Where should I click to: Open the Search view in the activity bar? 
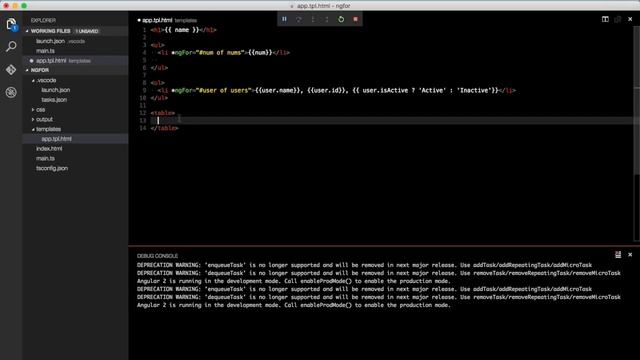coord(11,47)
